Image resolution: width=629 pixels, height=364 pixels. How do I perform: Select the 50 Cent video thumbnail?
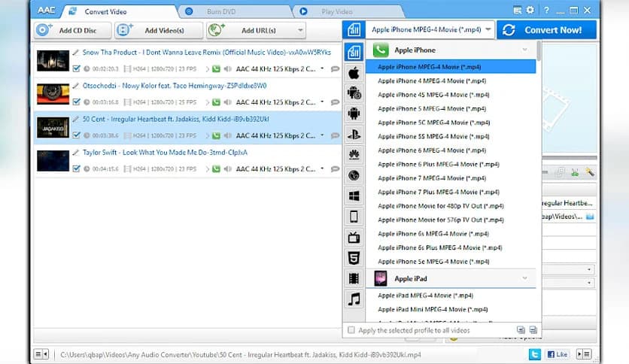pos(53,128)
